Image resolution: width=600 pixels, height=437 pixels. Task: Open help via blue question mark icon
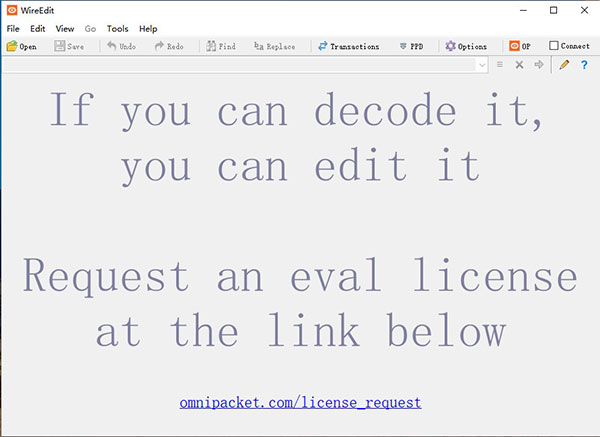click(x=584, y=65)
